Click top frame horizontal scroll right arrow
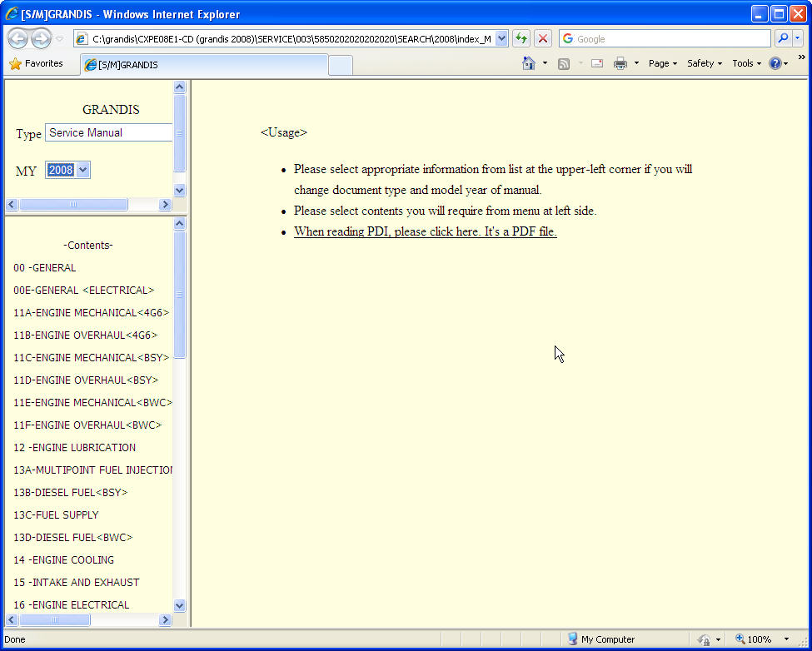Image resolution: width=812 pixels, height=651 pixels. click(x=165, y=205)
